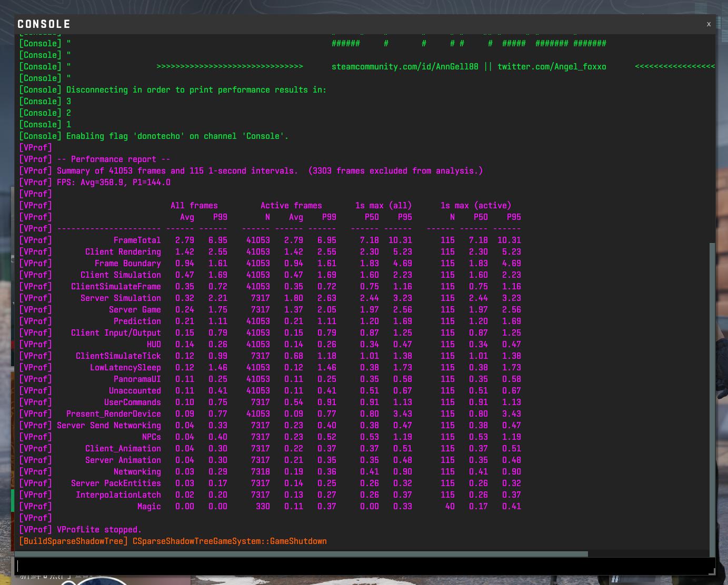
Task: Click the [BuildSparseShadowTree] tag
Action: click(73, 541)
